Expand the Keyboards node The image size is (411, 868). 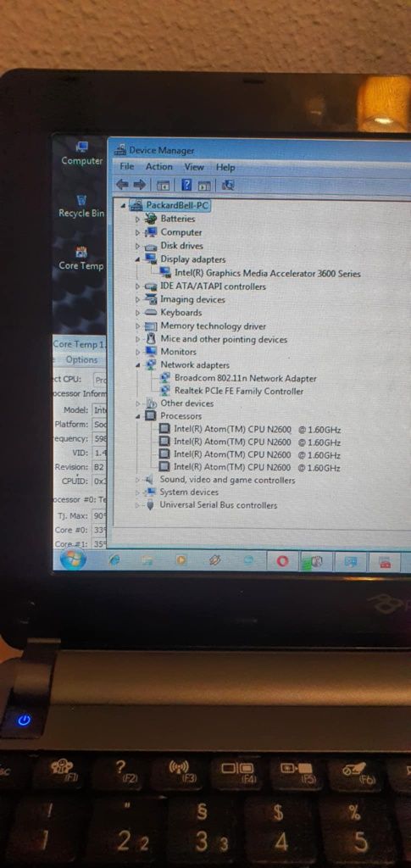[x=138, y=313]
